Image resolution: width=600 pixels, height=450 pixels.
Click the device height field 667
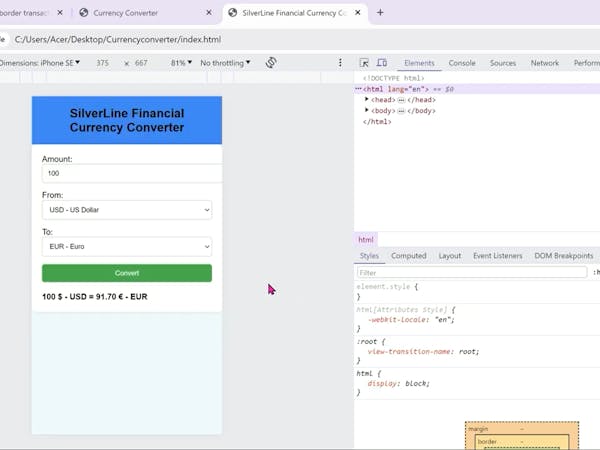141,63
